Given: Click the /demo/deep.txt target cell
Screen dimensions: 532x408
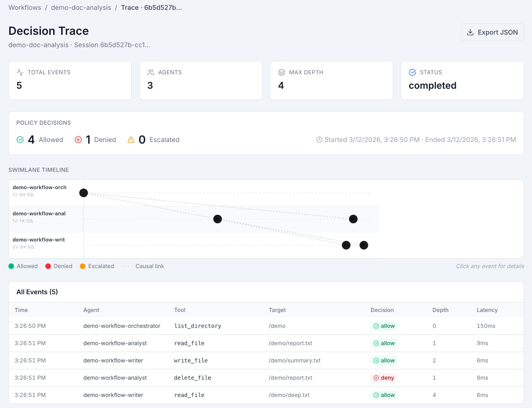Looking at the screenshot, I should point(289,395).
